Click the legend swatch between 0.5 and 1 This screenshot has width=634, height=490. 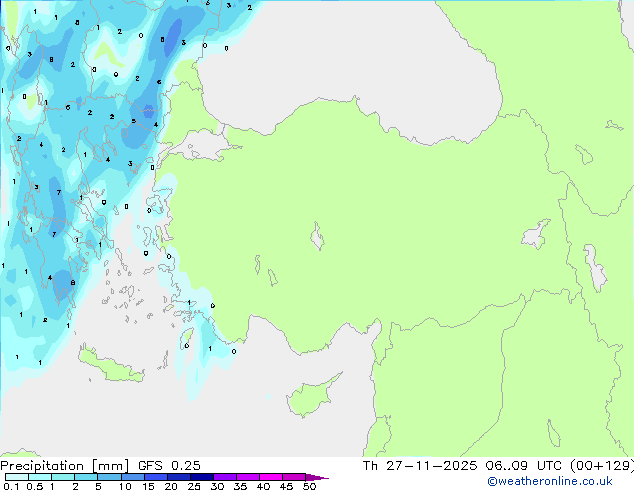(40, 477)
